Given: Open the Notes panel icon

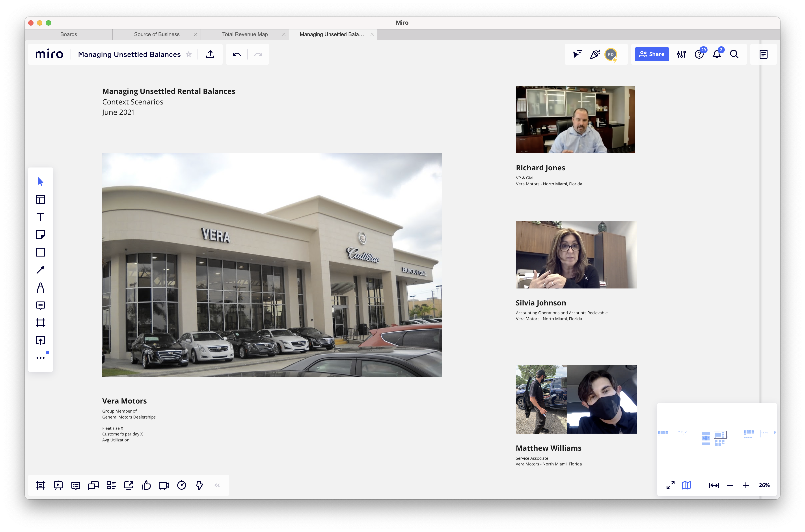Looking at the screenshot, I should pos(764,54).
